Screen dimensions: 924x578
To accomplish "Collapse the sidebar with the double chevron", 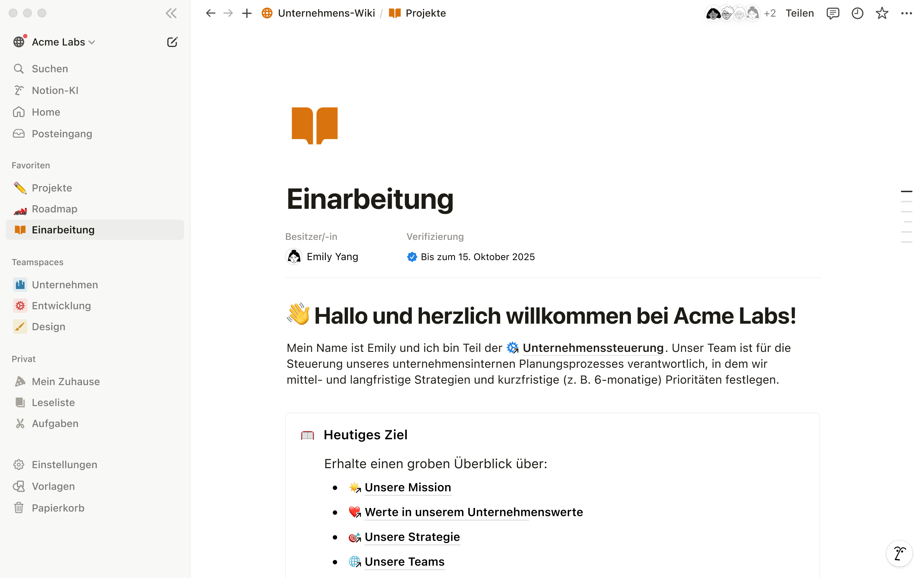I will [x=171, y=13].
